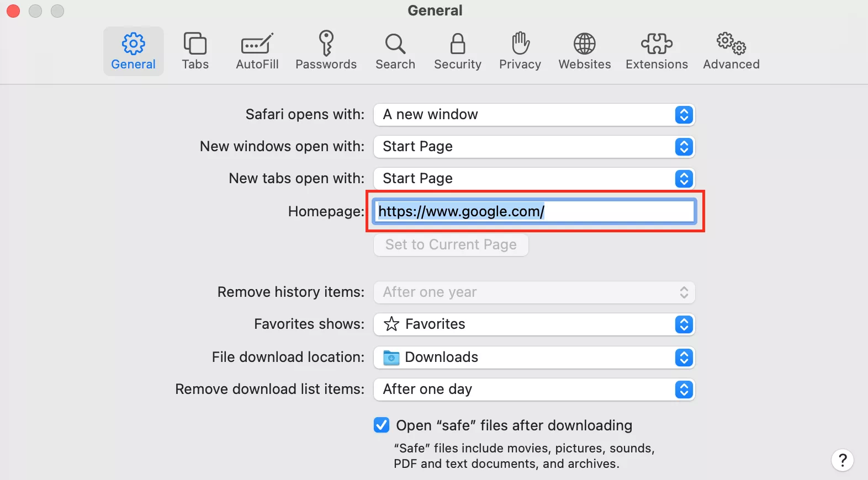The image size is (868, 480).
Task: Click the "Remove history items:" label
Action: click(291, 292)
